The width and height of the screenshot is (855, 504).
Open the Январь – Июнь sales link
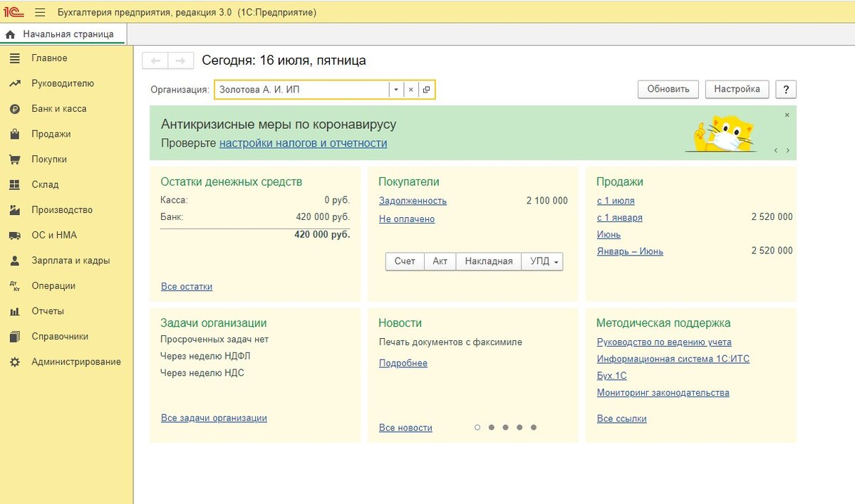[x=630, y=251]
